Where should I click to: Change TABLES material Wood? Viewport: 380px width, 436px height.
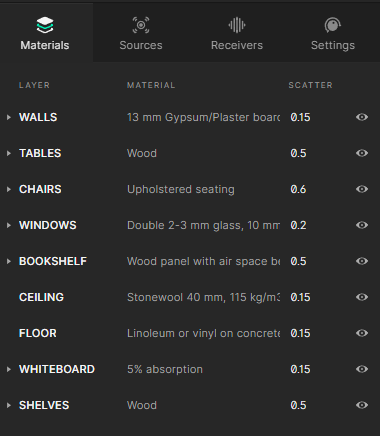(142, 153)
